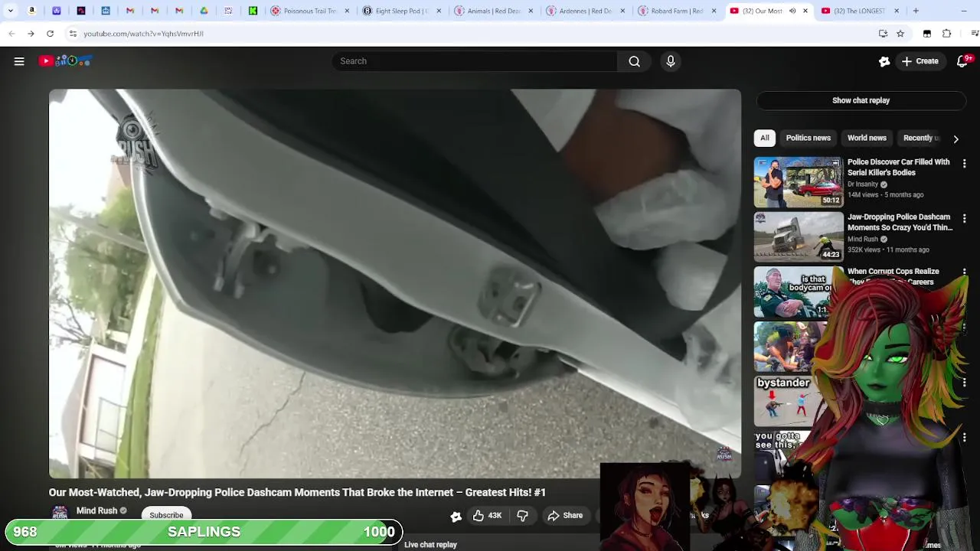Select the Politics news filter chip

[x=808, y=138]
